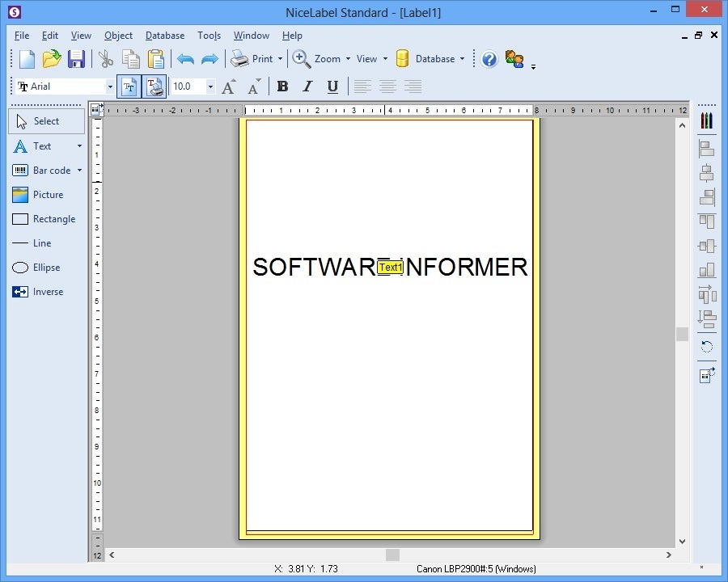Open the font size dropdown arrow
This screenshot has width=728, height=582.
click(x=210, y=86)
